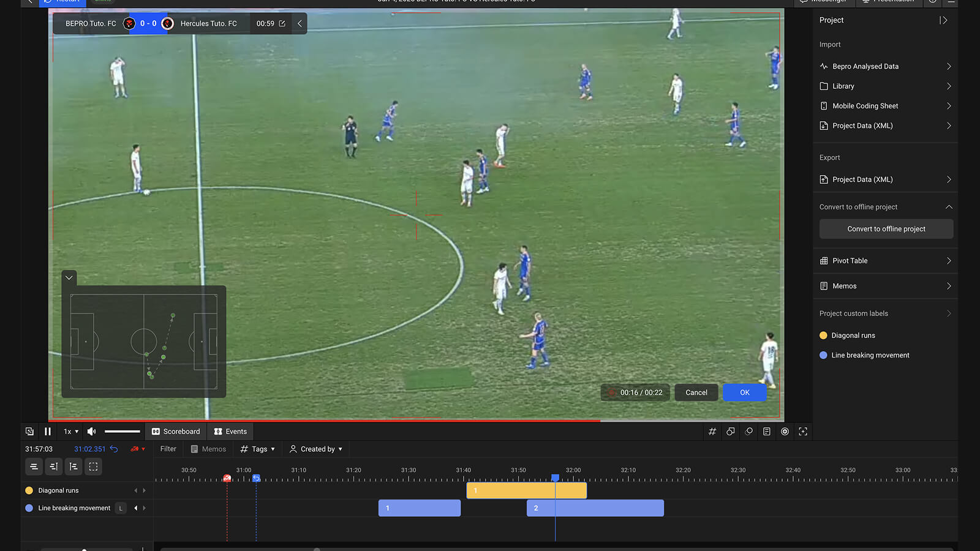Image resolution: width=980 pixels, height=551 pixels.
Task: Click the 00:16 / 00:22 recording indicator
Action: pos(635,392)
